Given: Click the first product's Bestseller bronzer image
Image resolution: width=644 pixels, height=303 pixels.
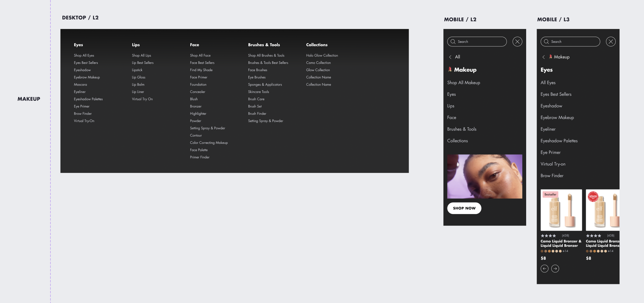Looking at the screenshot, I should (x=561, y=211).
